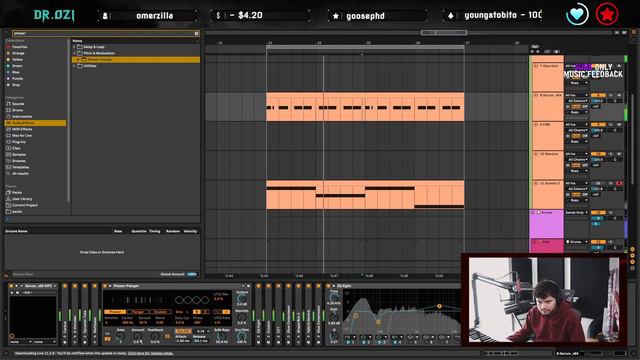
Task: Click the heart icon in the stream overlay
Action: click(x=577, y=14)
